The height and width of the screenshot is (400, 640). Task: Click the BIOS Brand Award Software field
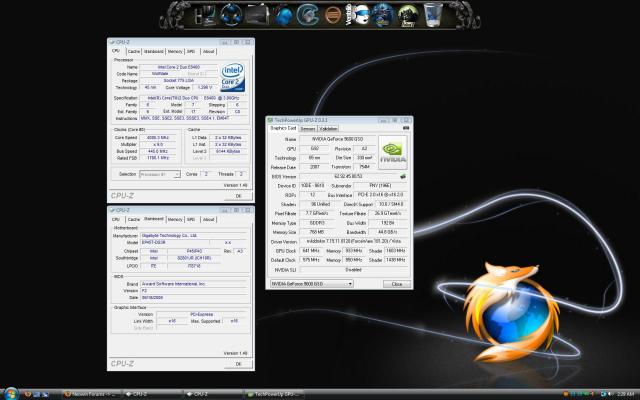(194, 284)
